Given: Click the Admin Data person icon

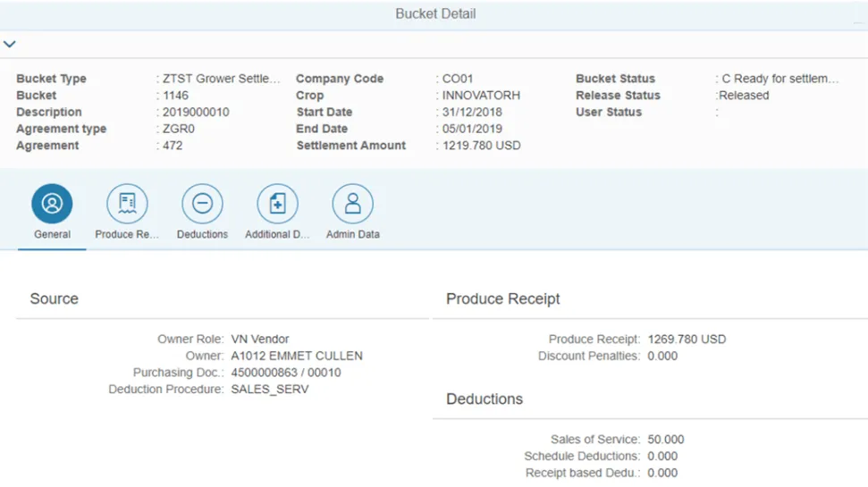Looking at the screenshot, I should (x=352, y=204).
